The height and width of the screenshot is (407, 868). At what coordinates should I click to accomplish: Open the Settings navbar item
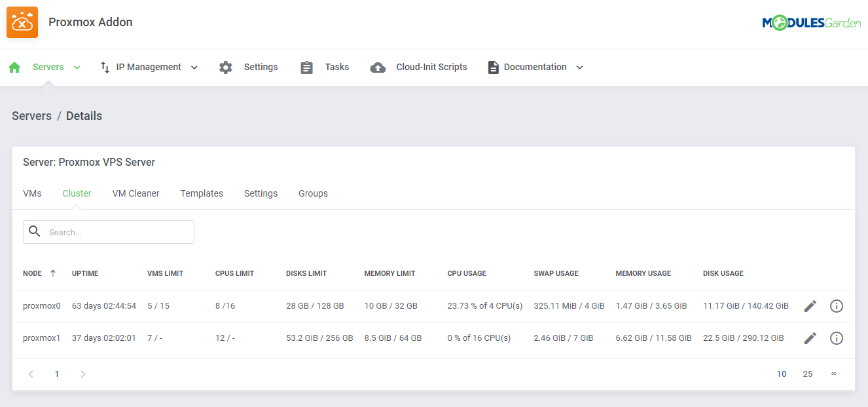coord(261,67)
